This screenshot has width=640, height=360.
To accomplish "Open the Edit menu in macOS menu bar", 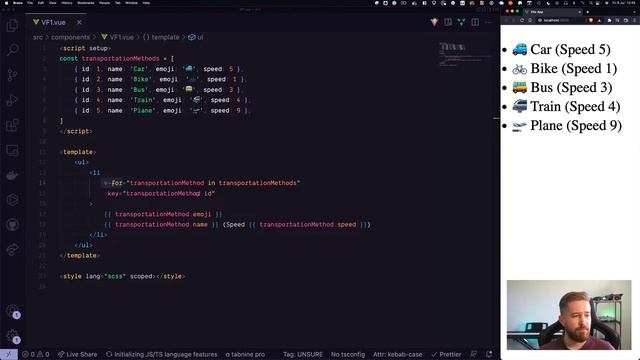I will tap(41, 3).
